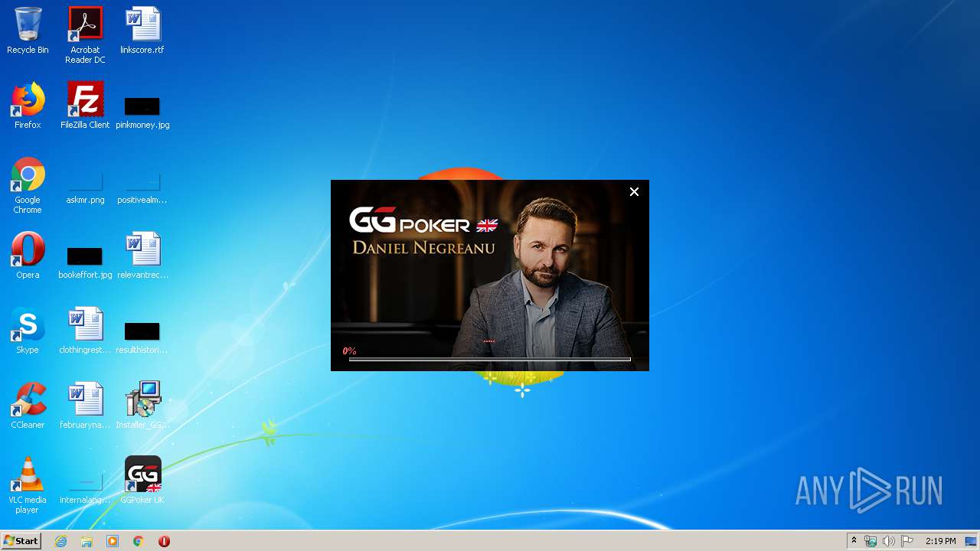This screenshot has height=551, width=980.
Task: Open Windows Explorer from taskbar
Action: [87, 541]
